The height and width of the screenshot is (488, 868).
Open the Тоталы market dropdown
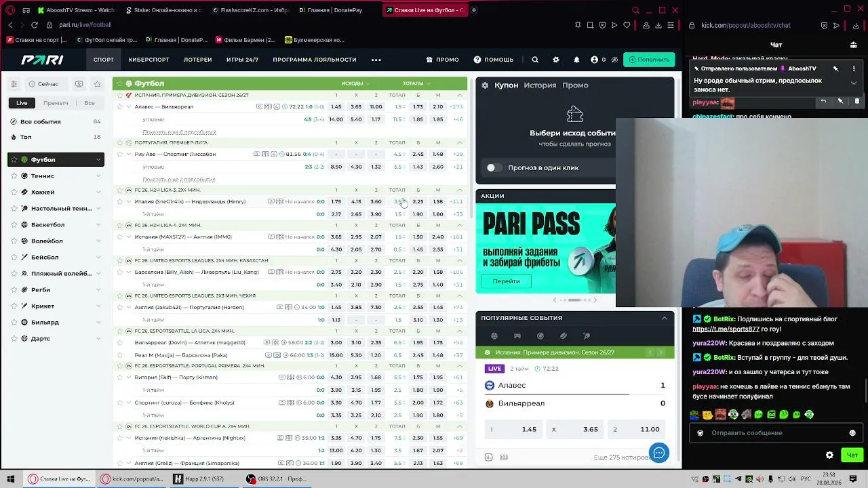(x=416, y=83)
